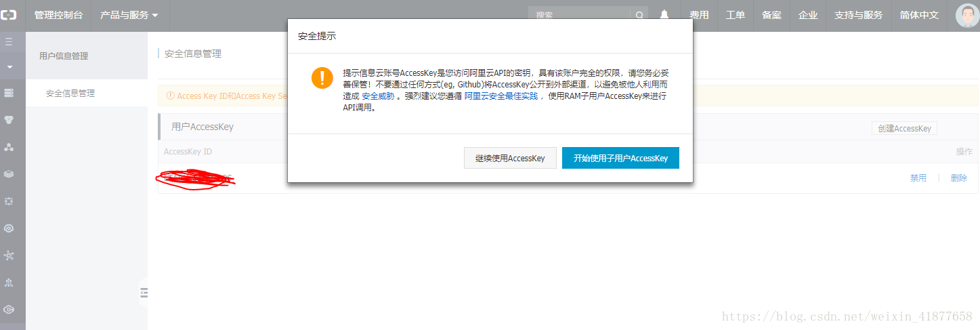Image resolution: width=980 pixels, height=330 pixels.
Task: Switch language via 简体中文
Action: (919, 15)
